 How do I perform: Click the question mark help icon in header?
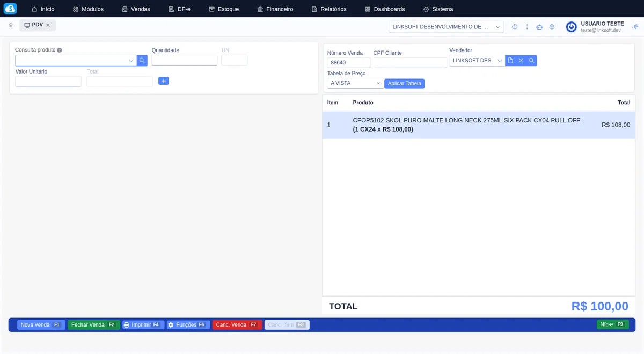[x=515, y=27]
